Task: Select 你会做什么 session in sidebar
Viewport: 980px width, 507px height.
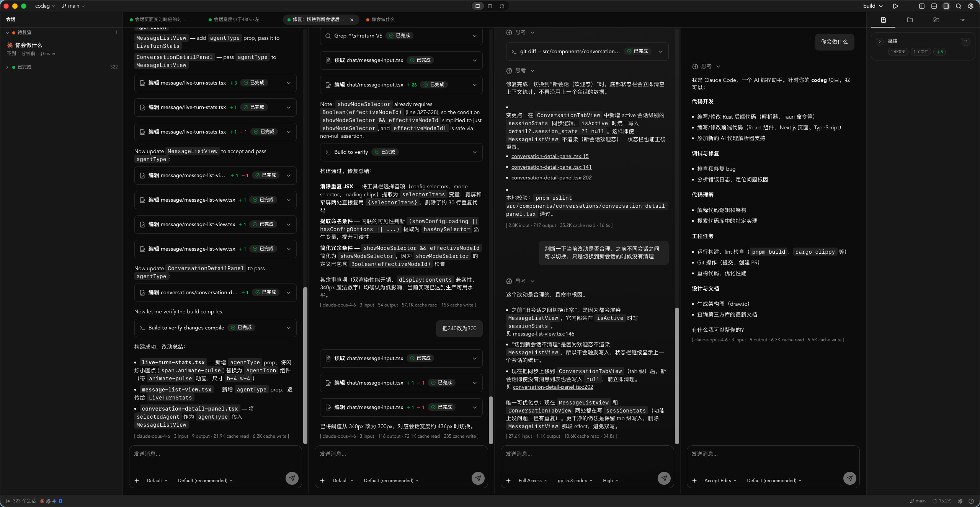Action: coord(61,49)
